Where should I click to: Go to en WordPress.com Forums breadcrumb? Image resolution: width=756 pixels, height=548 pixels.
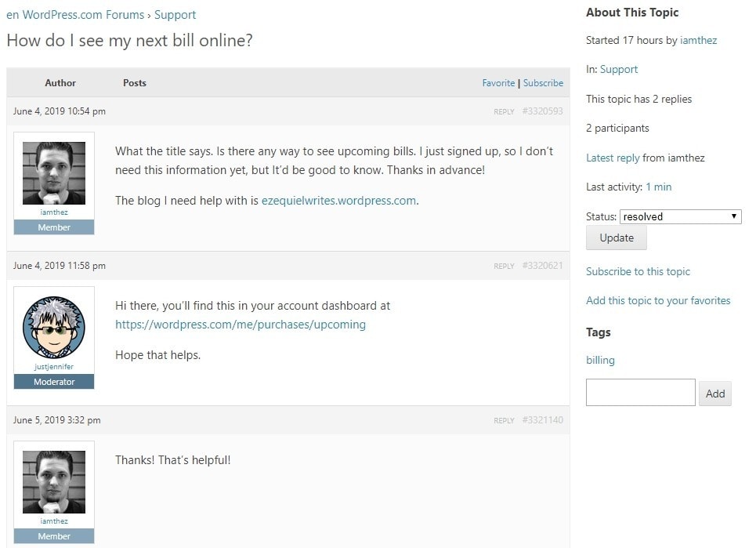(75, 15)
